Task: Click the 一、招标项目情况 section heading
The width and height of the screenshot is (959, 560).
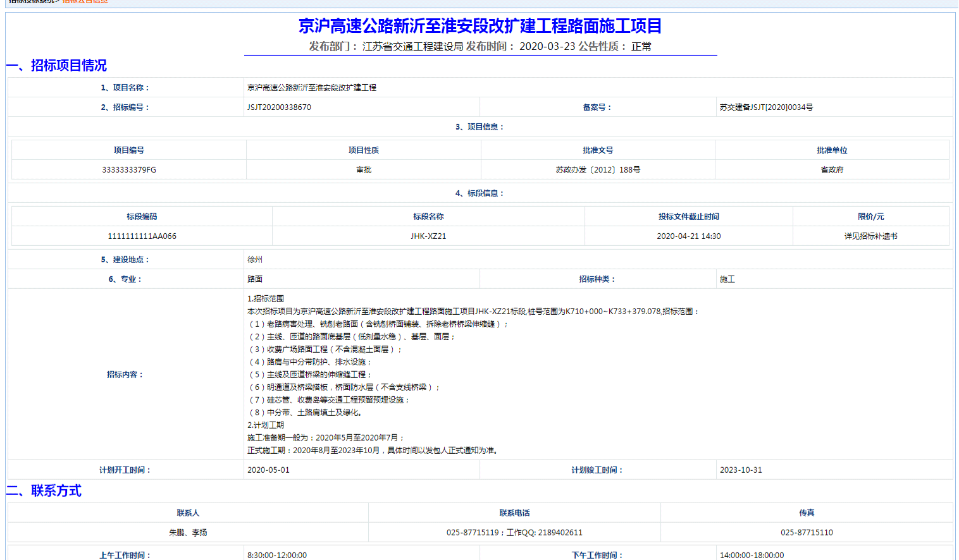Action: (x=56, y=66)
